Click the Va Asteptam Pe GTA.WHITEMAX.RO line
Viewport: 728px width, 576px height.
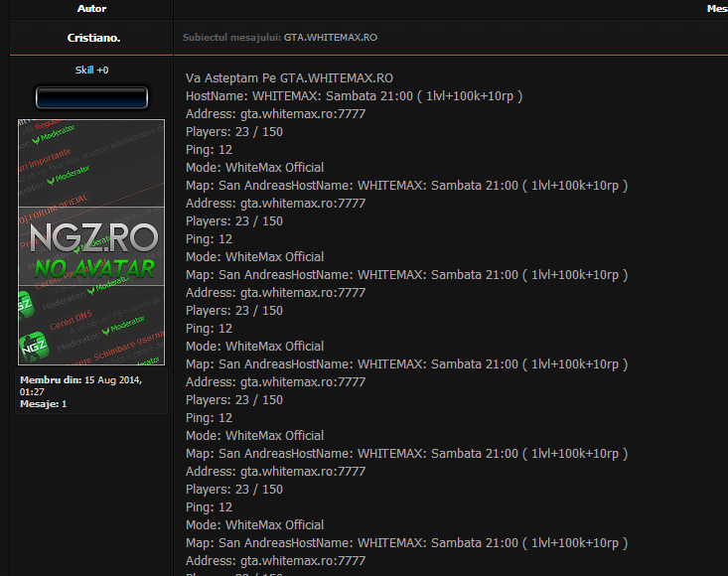click(289, 78)
